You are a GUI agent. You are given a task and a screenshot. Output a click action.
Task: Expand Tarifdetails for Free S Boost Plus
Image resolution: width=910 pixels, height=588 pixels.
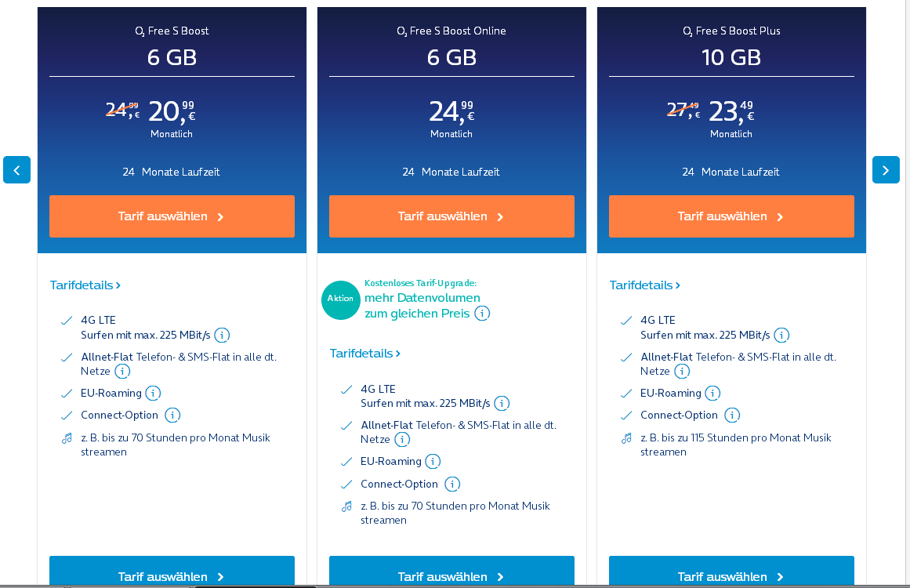coord(645,285)
